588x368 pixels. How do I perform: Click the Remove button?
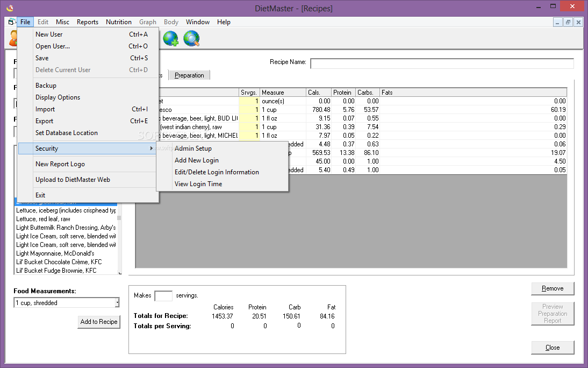553,288
